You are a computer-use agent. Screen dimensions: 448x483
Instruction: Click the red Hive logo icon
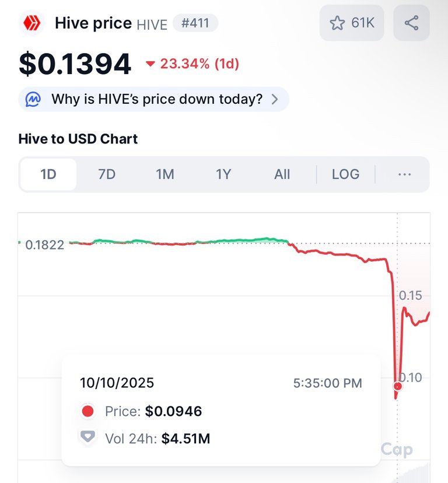pyautogui.click(x=32, y=23)
